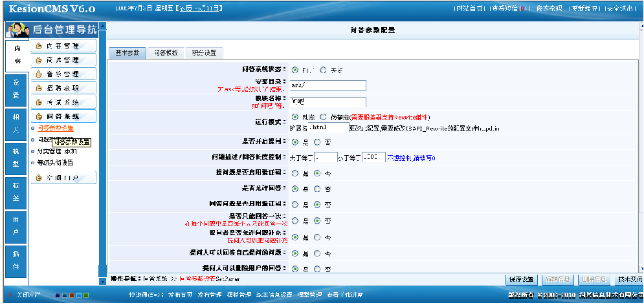Pick the dark navy theme color swatch
The image size is (644, 305).
(x=58, y=295)
